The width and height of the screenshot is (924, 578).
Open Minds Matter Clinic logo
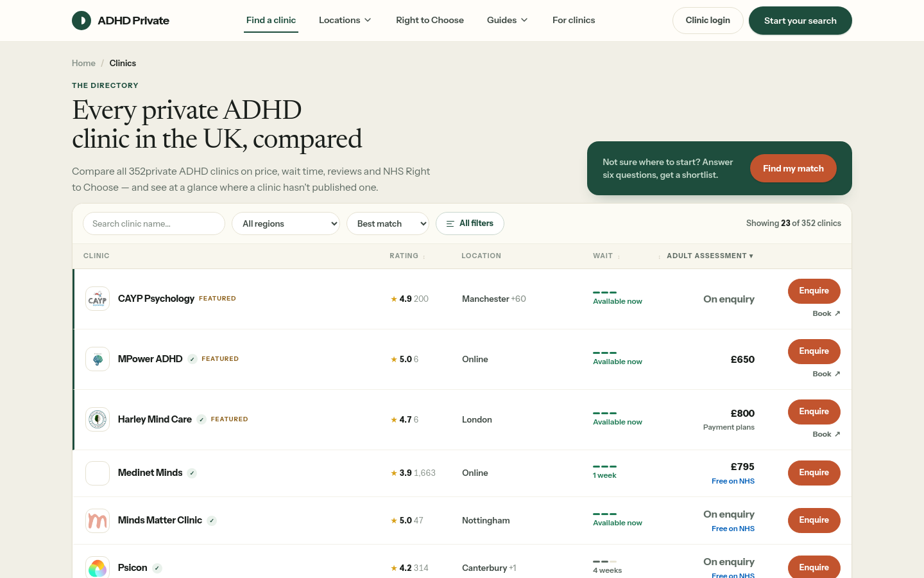[x=98, y=521]
